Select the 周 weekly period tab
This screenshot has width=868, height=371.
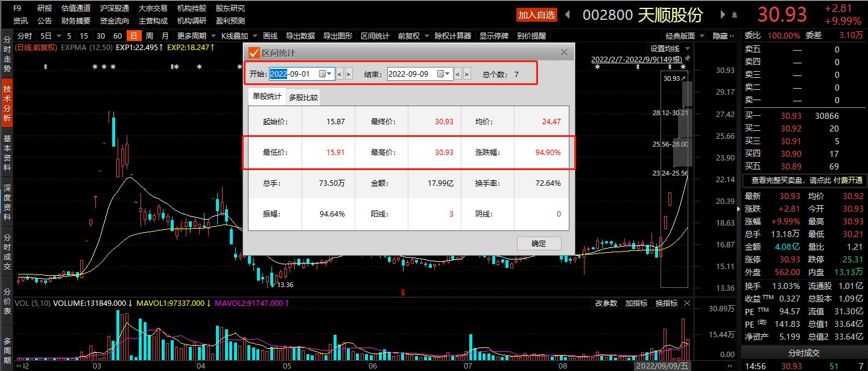point(149,36)
